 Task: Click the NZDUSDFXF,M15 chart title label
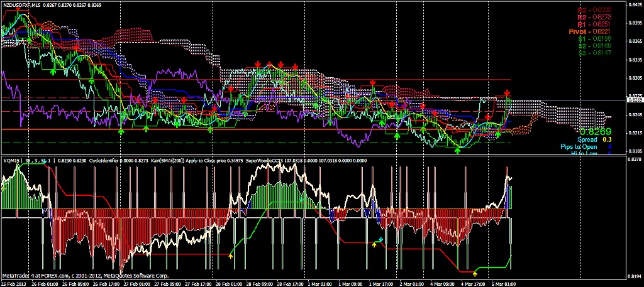point(26,4)
